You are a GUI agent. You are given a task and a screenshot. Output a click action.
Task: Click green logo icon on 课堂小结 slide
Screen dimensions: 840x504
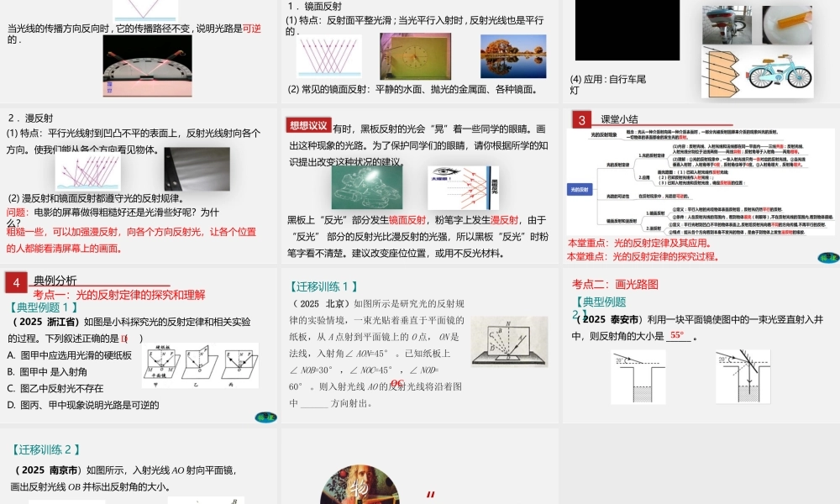(x=828, y=258)
